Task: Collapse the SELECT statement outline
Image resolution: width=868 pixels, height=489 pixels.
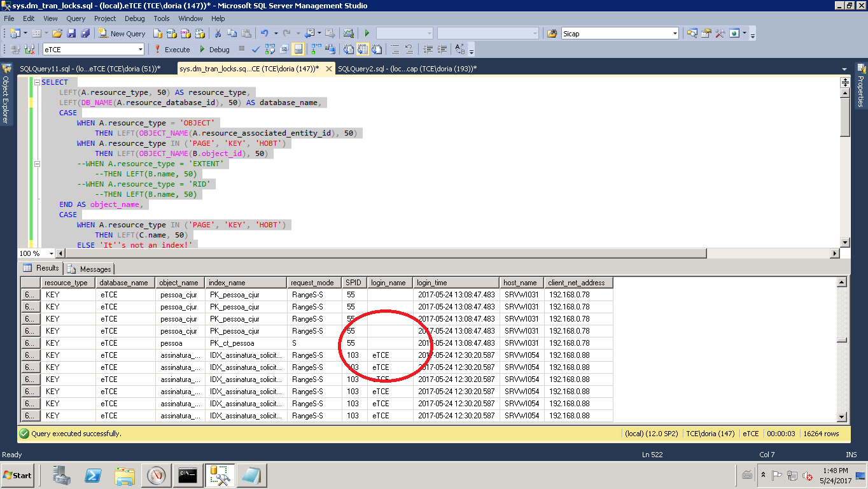Action: coord(37,82)
